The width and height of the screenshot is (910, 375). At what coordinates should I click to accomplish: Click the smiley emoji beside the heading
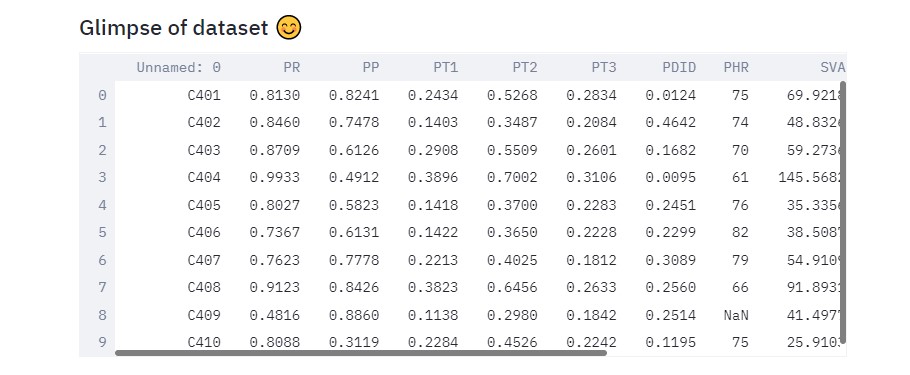[288, 28]
